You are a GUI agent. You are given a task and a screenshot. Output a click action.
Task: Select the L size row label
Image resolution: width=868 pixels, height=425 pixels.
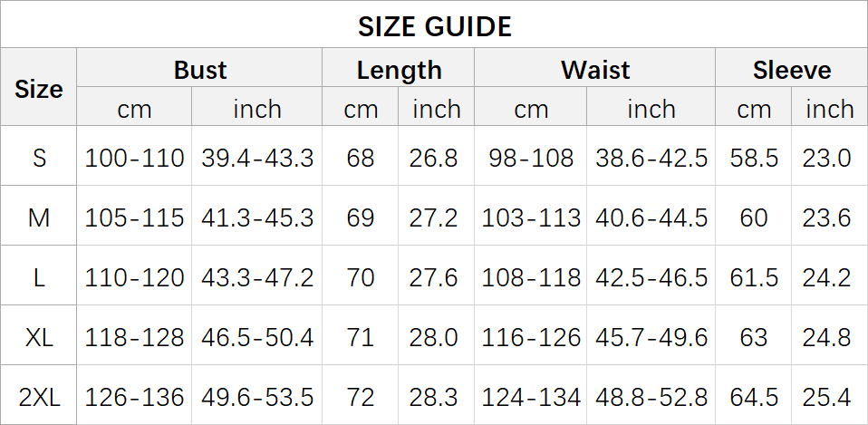(39, 277)
